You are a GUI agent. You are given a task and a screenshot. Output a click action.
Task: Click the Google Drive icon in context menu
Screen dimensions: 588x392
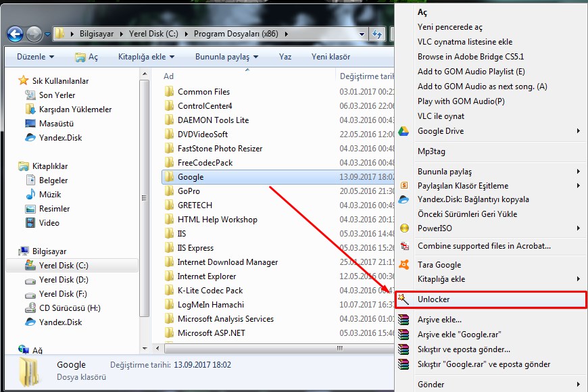coord(403,131)
